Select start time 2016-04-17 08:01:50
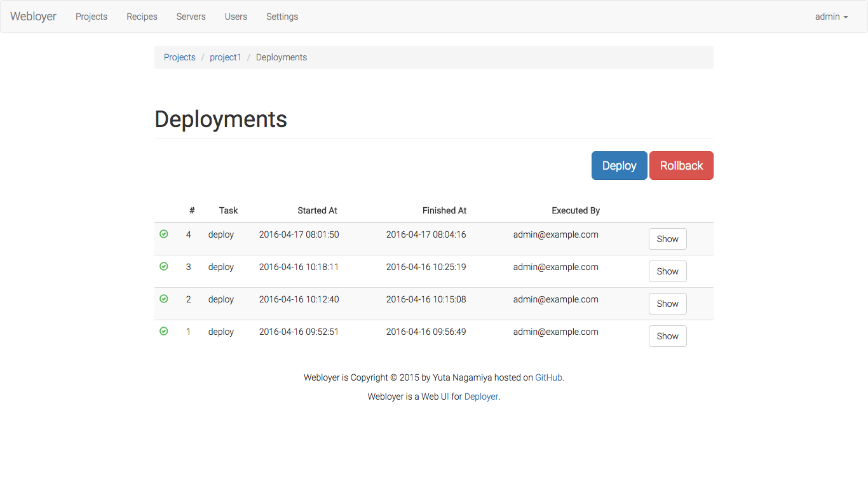Image resolution: width=868 pixels, height=488 pixels. tap(299, 234)
